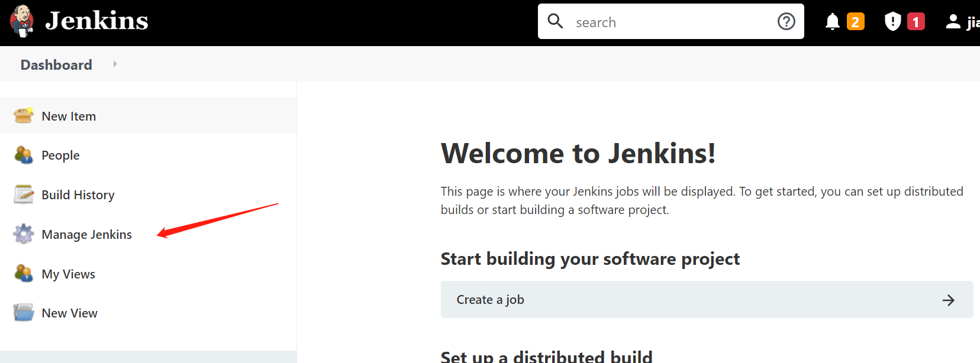Screen dimensions: 980x363
Task: Click the Start building your software project heading
Action: tap(590, 259)
